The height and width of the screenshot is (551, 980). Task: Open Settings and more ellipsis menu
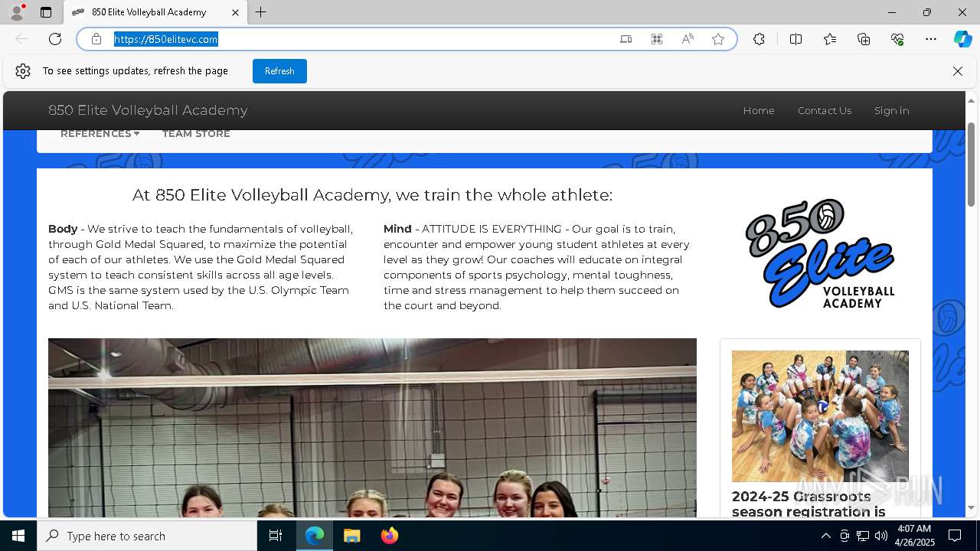pos(931,39)
